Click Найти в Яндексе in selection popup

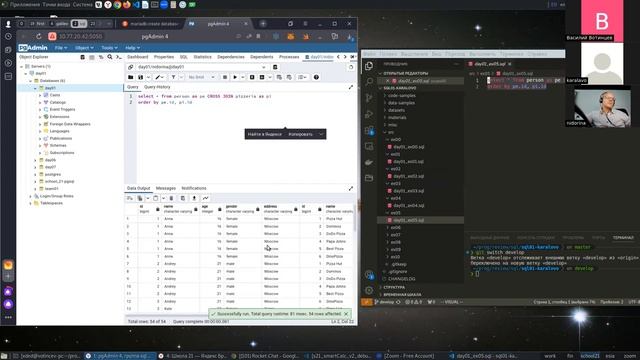(x=264, y=134)
